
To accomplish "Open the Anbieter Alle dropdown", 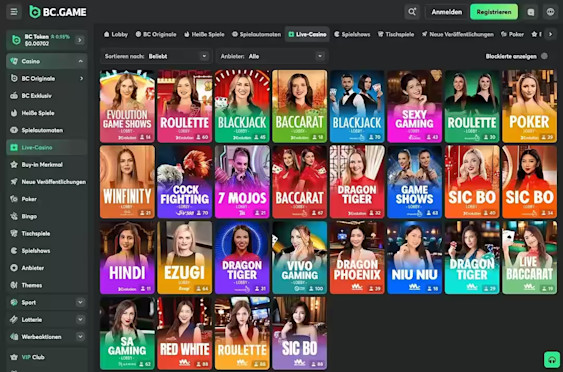I will (272, 56).
